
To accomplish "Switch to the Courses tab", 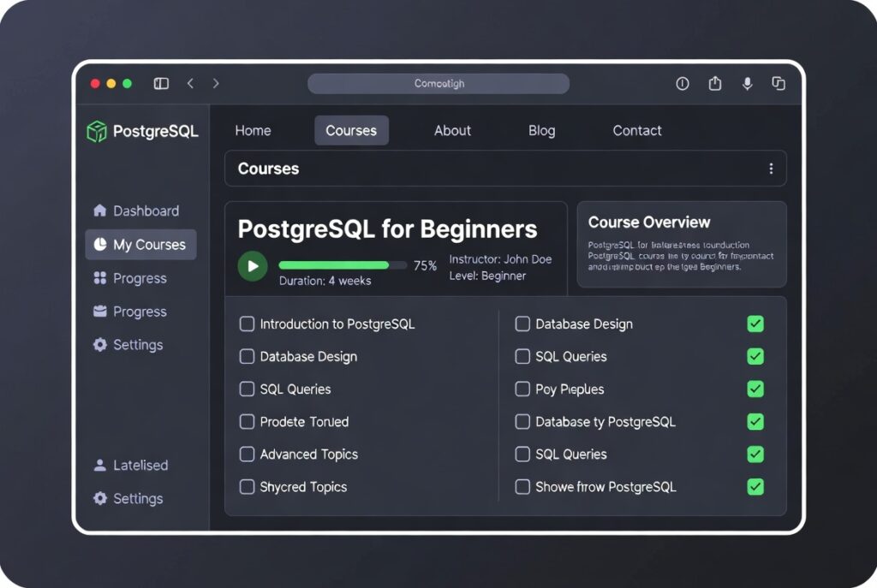I will [x=351, y=130].
